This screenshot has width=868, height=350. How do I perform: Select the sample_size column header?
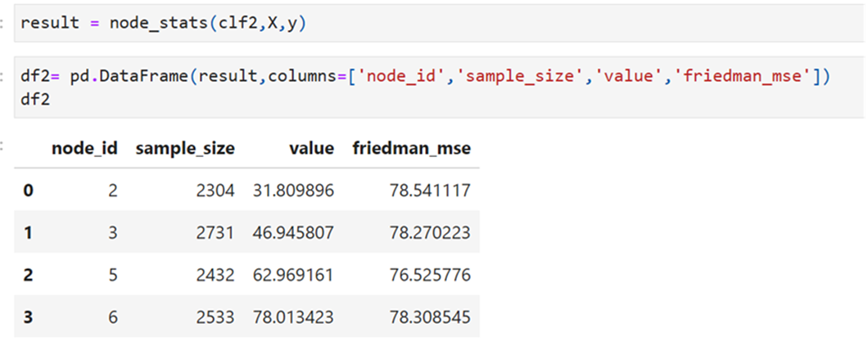[x=185, y=148]
